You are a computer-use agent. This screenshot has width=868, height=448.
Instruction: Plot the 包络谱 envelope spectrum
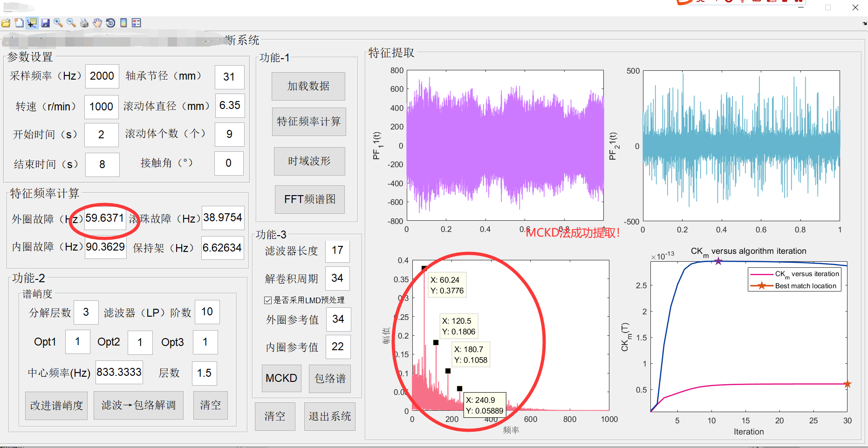[x=330, y=378]
